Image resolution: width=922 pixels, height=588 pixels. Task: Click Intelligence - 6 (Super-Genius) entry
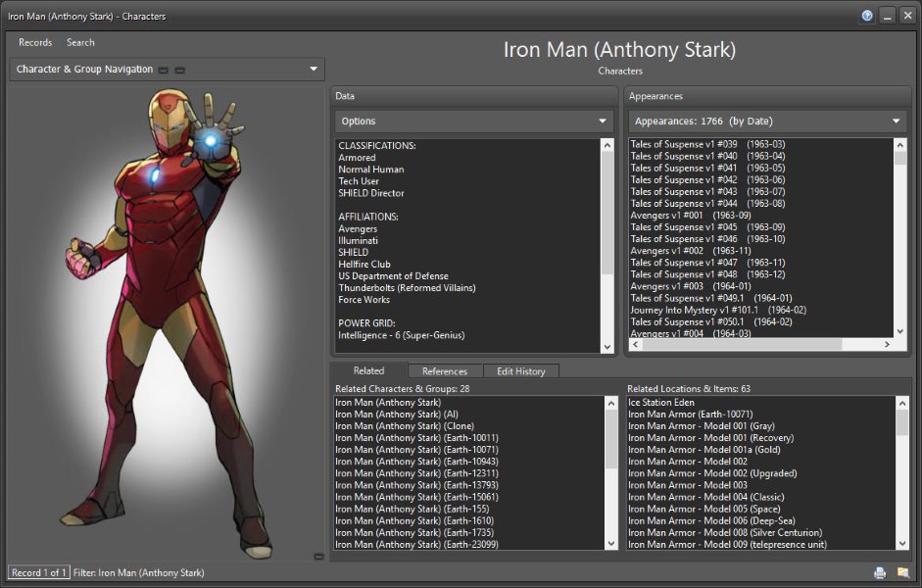click(x=401, y=335)
